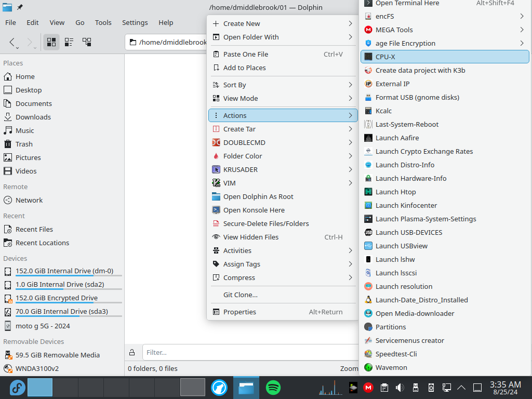Switch to Details tree view mode

pos(87,42)
